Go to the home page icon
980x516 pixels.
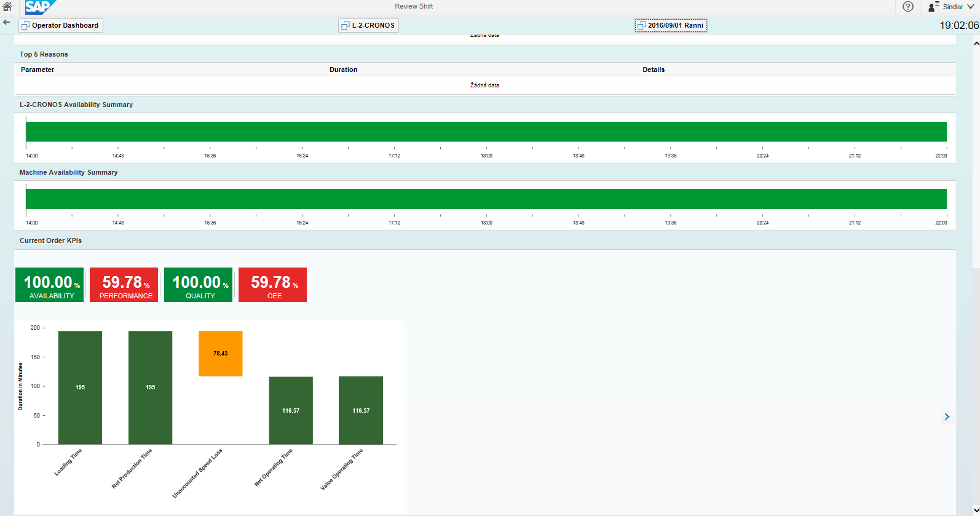click(x=7, y=6)
